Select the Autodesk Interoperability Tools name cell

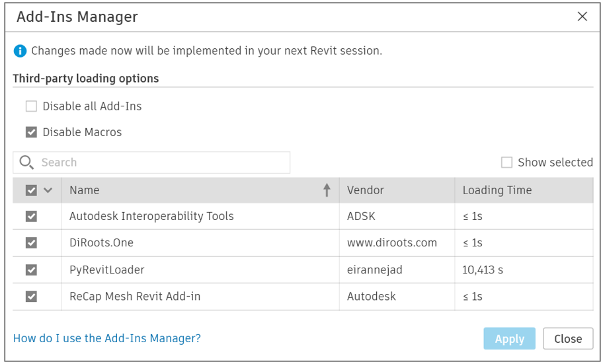(x=200, y=216)
